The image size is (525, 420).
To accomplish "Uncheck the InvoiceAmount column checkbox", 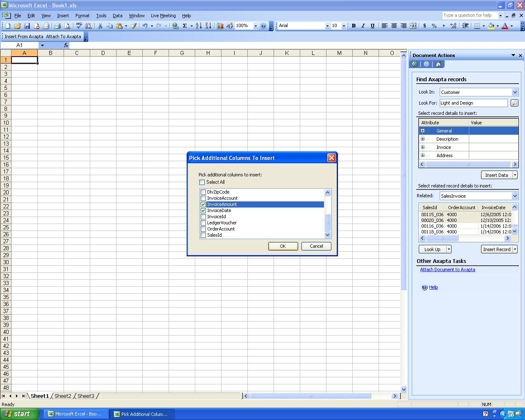I will 203,204.
